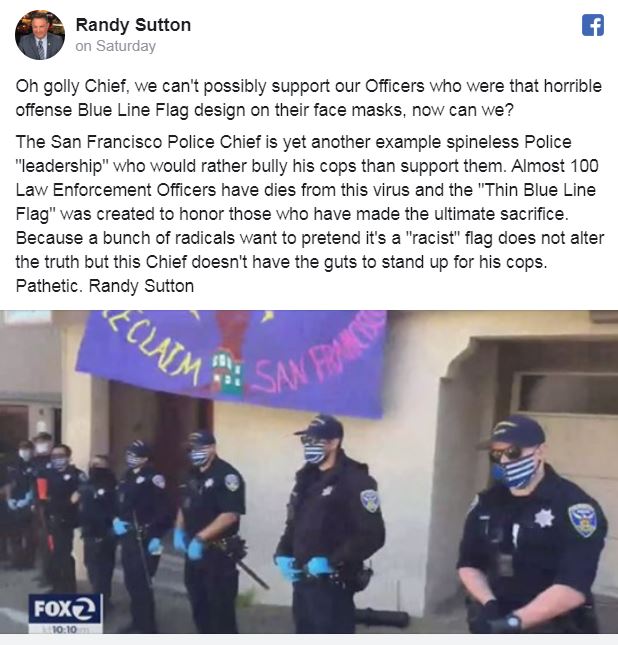Open the embedded police officers video image

pyautogui.click(x=309, y=472)
